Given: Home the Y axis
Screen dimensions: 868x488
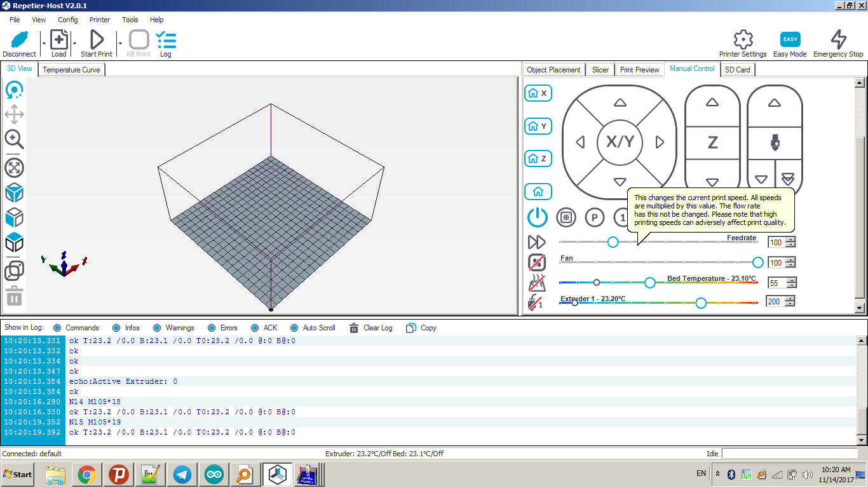Looking at the screenshot, I should click(x=538, y=126).
